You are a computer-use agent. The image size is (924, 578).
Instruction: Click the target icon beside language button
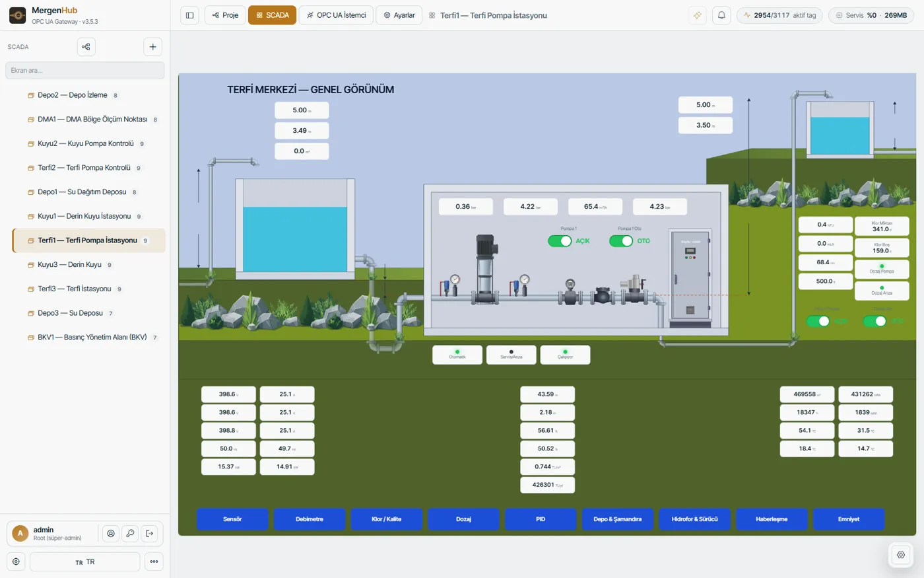pyautogui.click(x=16, y=561)
